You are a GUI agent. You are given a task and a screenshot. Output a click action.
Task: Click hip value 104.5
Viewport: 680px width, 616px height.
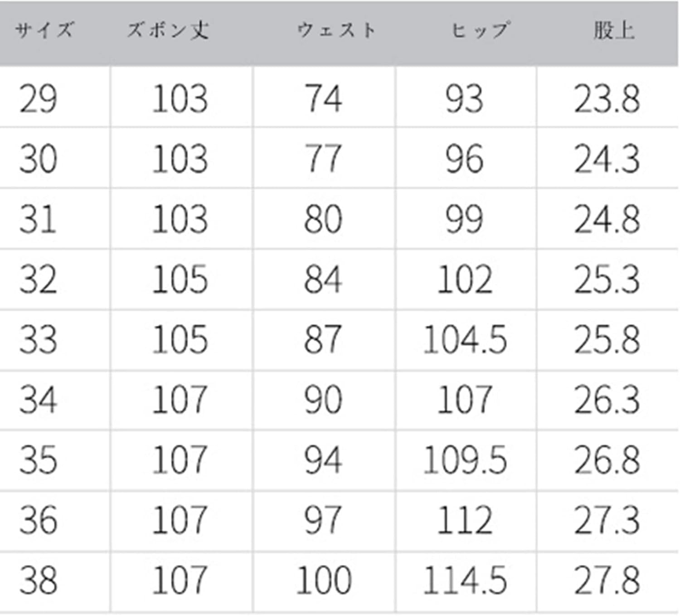click(x=465, y=339)
